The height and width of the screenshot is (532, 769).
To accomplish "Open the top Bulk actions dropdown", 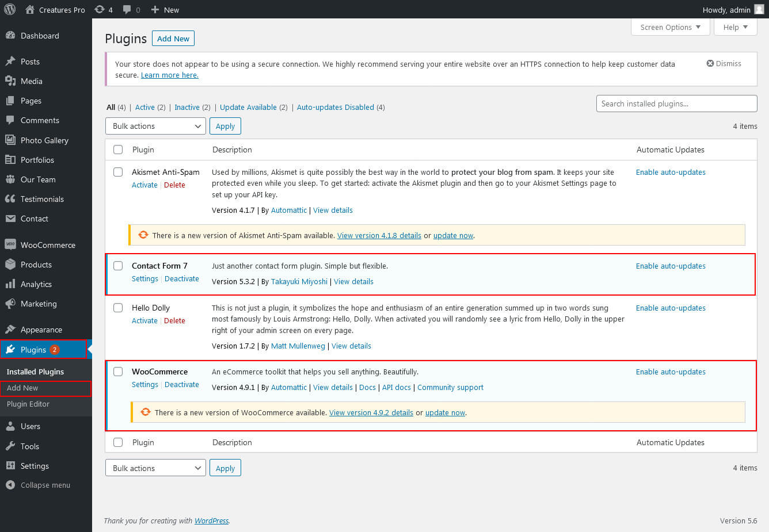I will click(x=155, y=126).
